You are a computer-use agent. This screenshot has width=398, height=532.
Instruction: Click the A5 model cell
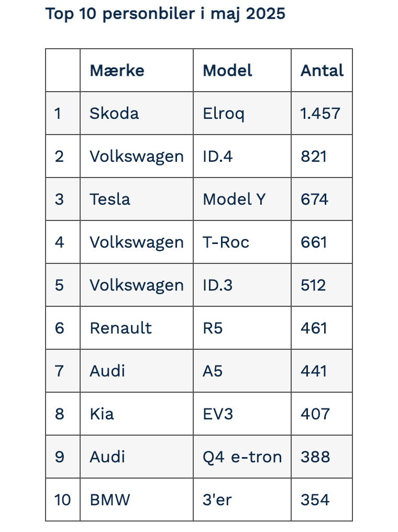click(x=213, y=371)
